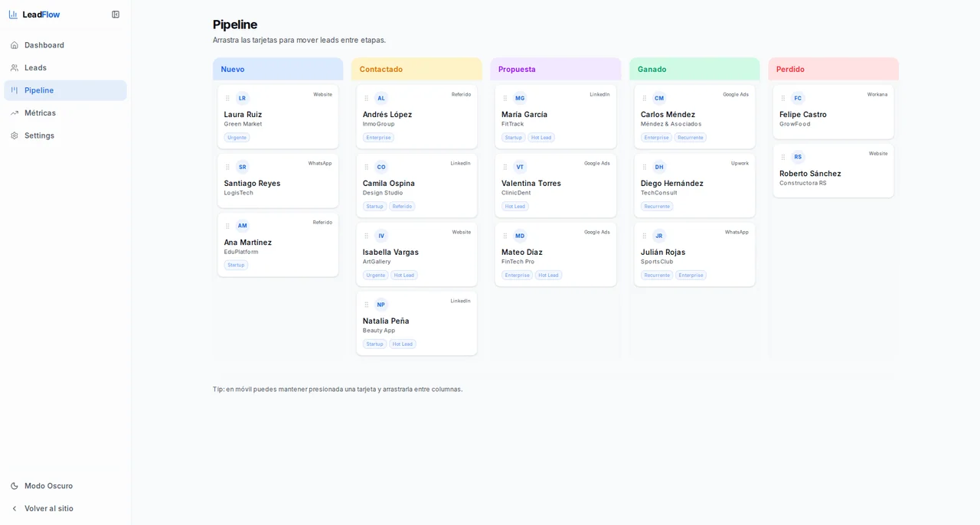Viewport: 980px width, 525px height.
Task: Click the RS avatar badge
Action: (x=798, y=157)
